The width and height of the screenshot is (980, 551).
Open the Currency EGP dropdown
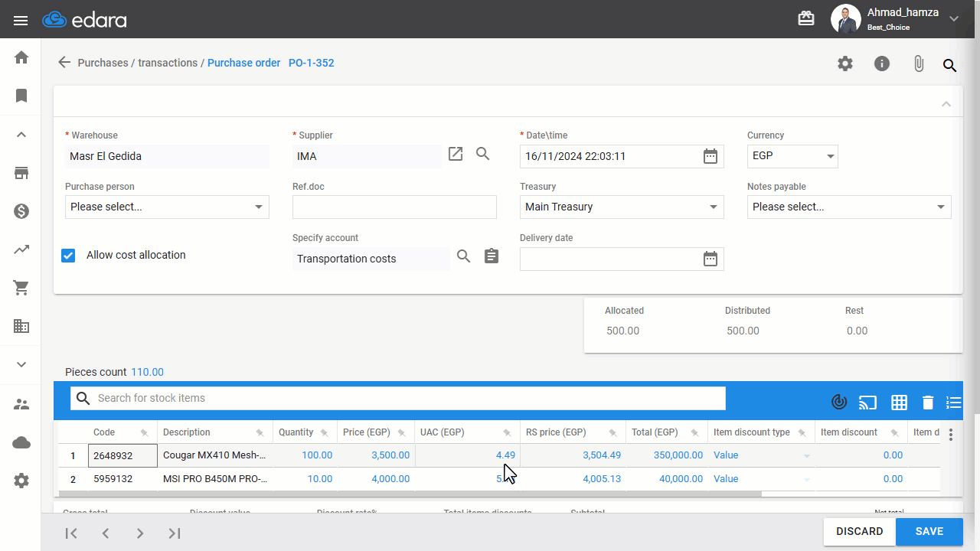pos(792,156)
